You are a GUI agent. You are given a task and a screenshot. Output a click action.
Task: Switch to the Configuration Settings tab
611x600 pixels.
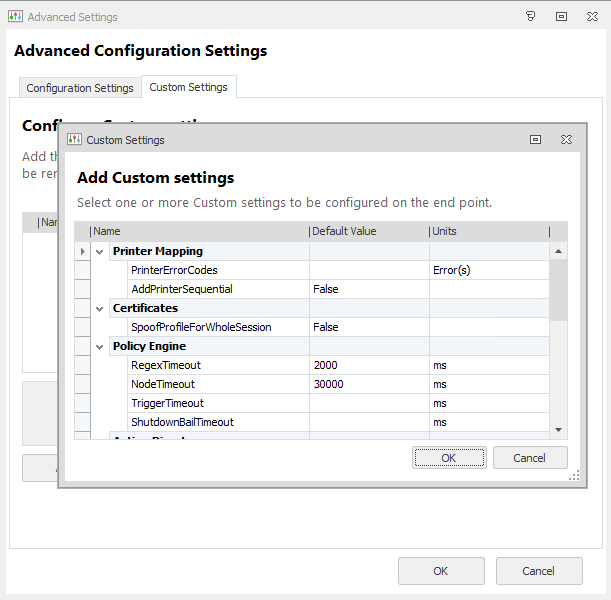click(80, 88)
